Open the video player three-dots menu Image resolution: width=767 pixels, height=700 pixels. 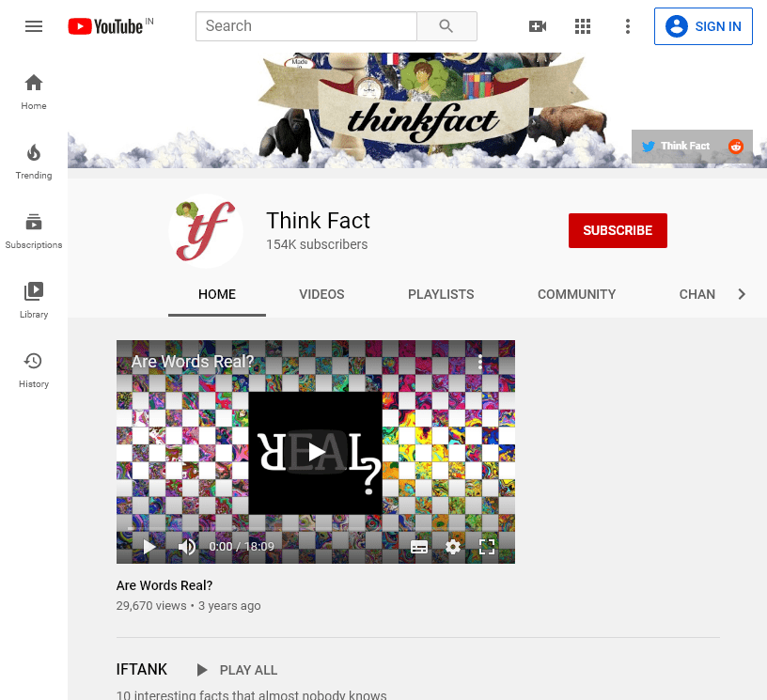point(480,362)
